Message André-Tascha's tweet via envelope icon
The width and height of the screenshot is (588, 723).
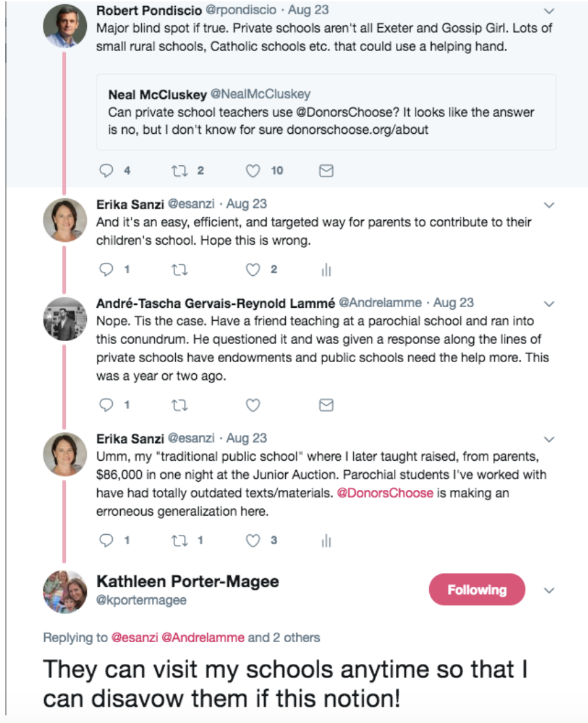coord(326,406)
